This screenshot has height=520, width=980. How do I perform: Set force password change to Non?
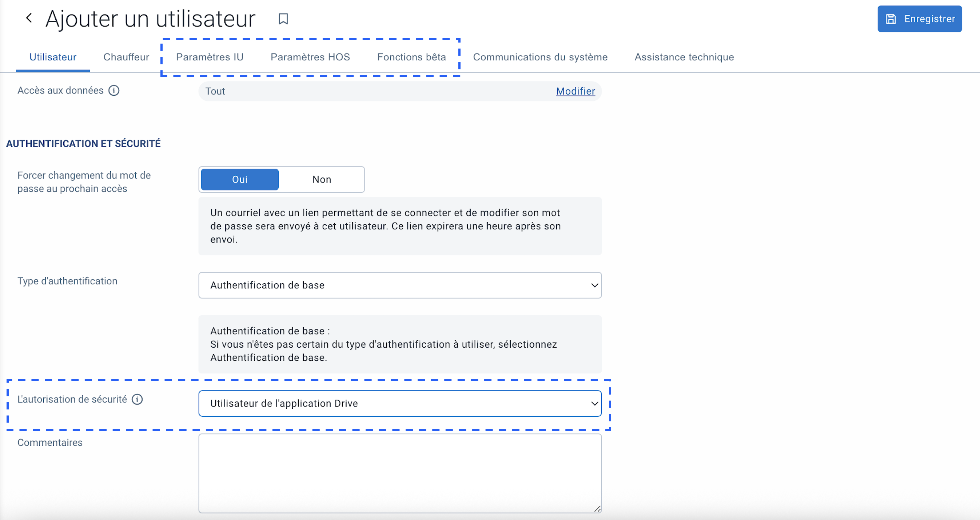[x=322, y=179]
